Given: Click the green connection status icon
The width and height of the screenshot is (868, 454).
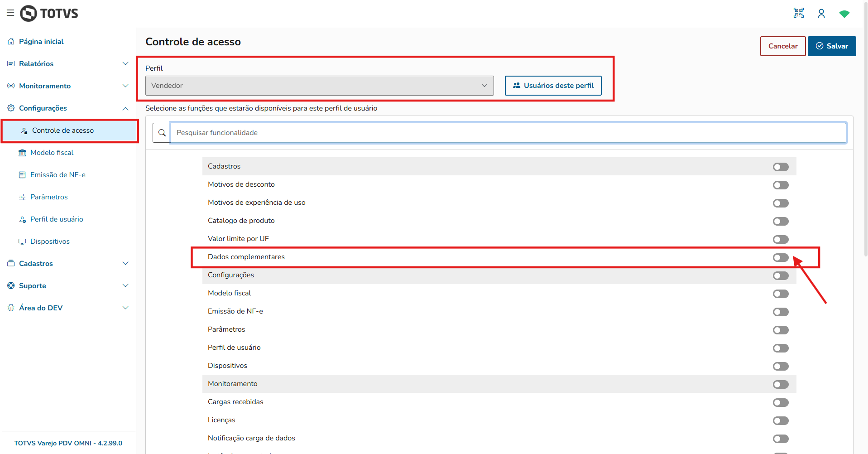Looking at the screenshot, I should click(x=844, y=14).
